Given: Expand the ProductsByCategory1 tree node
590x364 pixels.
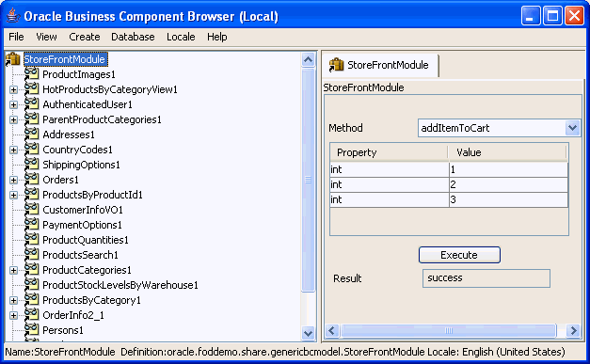Looking at the screenshot, I should tap(13, 300).
